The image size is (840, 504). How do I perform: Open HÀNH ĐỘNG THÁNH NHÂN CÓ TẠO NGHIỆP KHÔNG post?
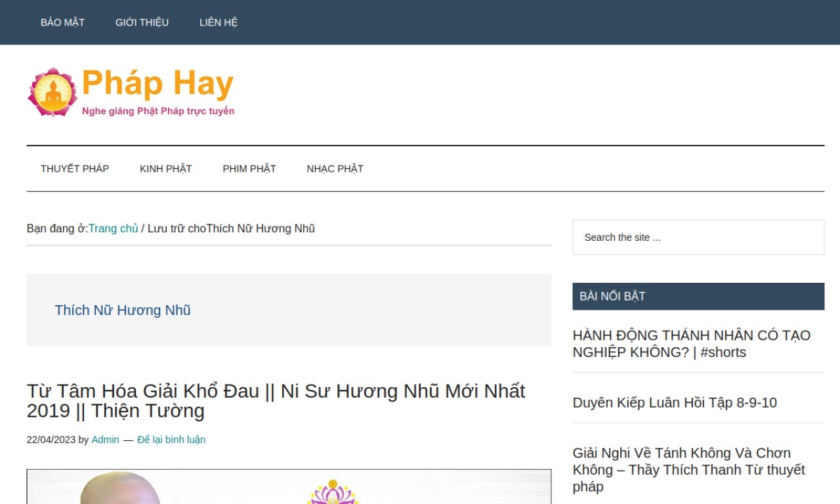coord(692,344)
